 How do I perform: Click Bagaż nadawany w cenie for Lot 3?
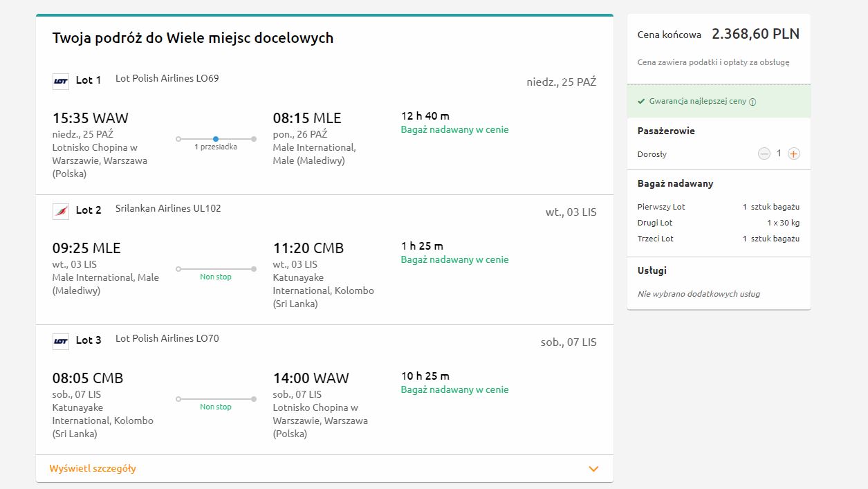tap(454, 389)
